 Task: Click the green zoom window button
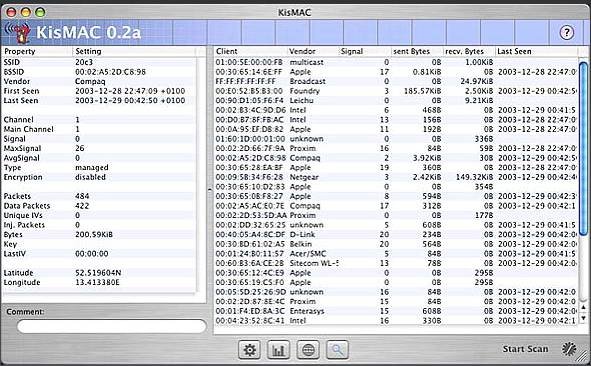pos(40,12)
